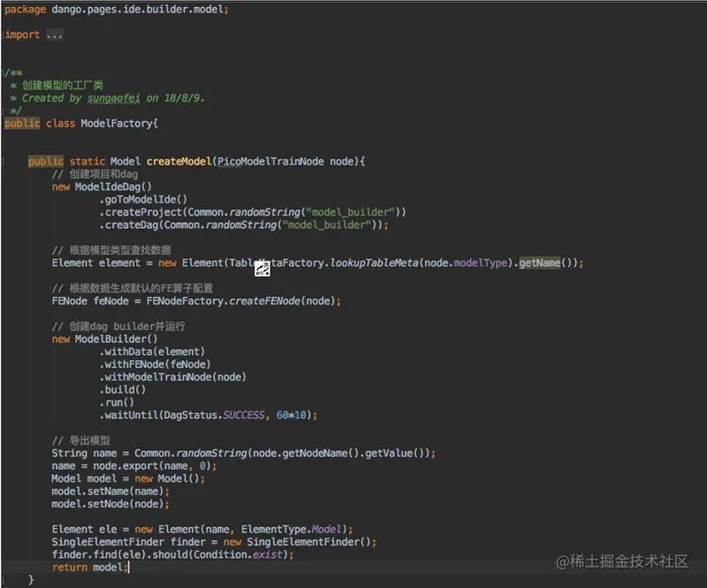The width and height of the screenshot is (707, 588).
Task: Click the highlighted "getName" call
Action: point(540,263)
